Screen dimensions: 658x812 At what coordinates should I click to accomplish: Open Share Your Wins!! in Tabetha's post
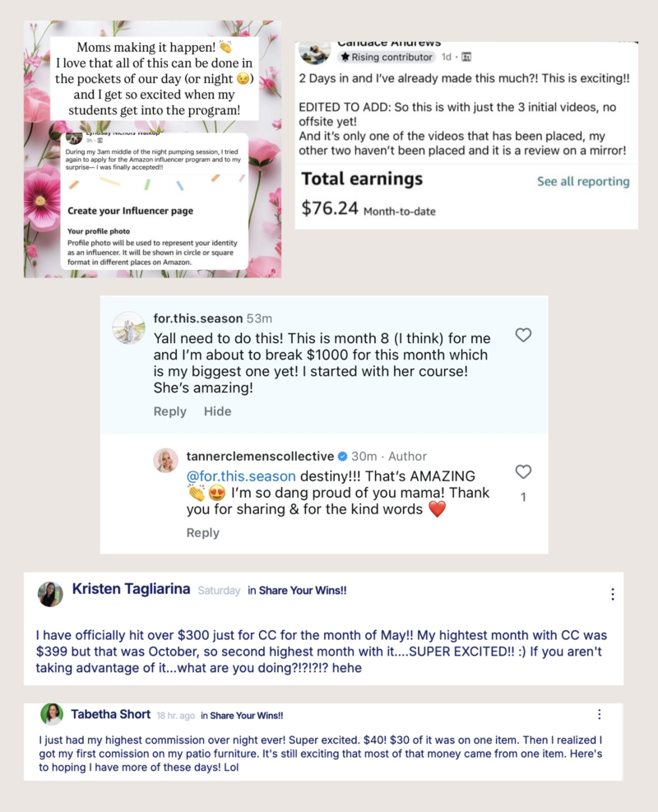[247, 716]
